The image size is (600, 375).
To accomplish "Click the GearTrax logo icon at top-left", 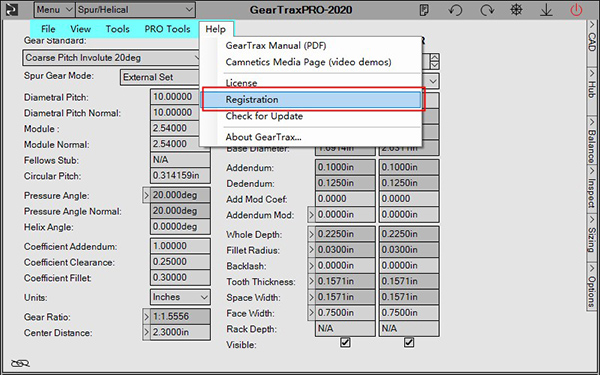I will [11, 10].
